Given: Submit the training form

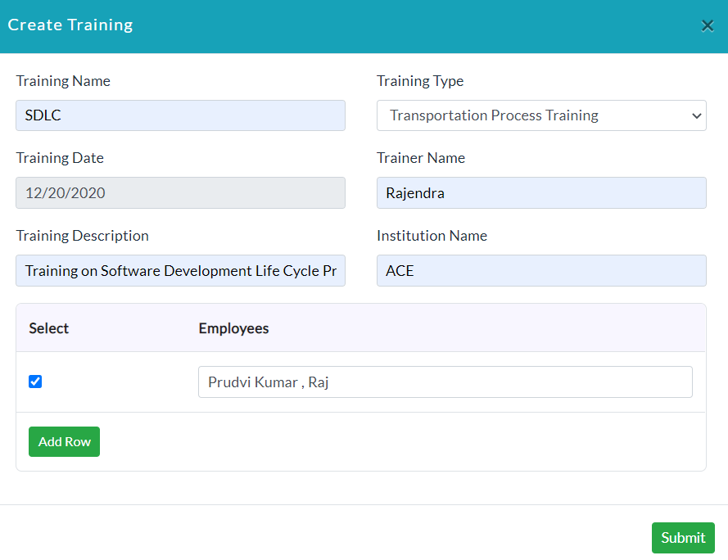Looking at the screenshot, I should click(683, 538).
